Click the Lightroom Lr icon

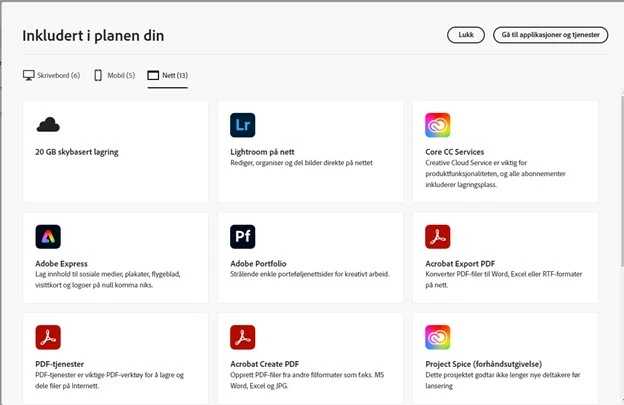click(242, 125)
